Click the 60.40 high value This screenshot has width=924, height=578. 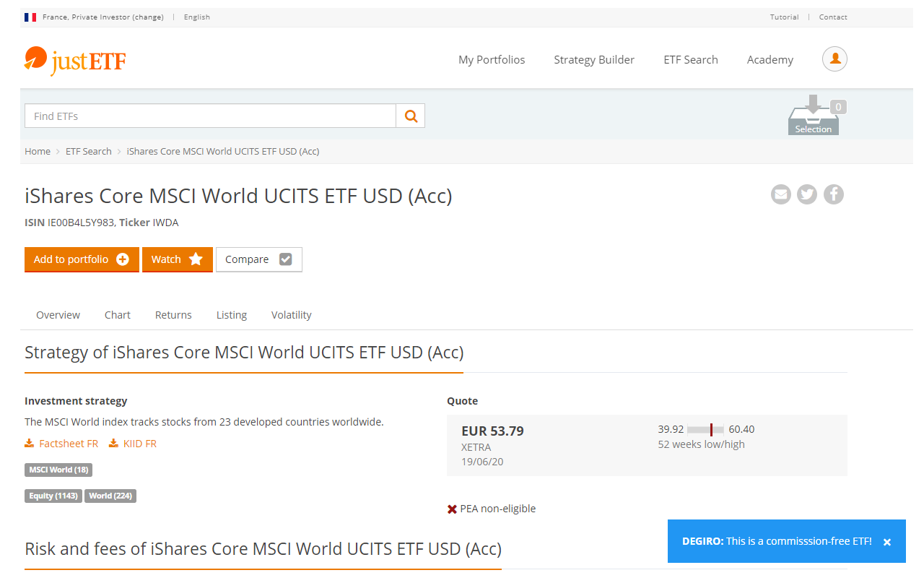(741, 429)
